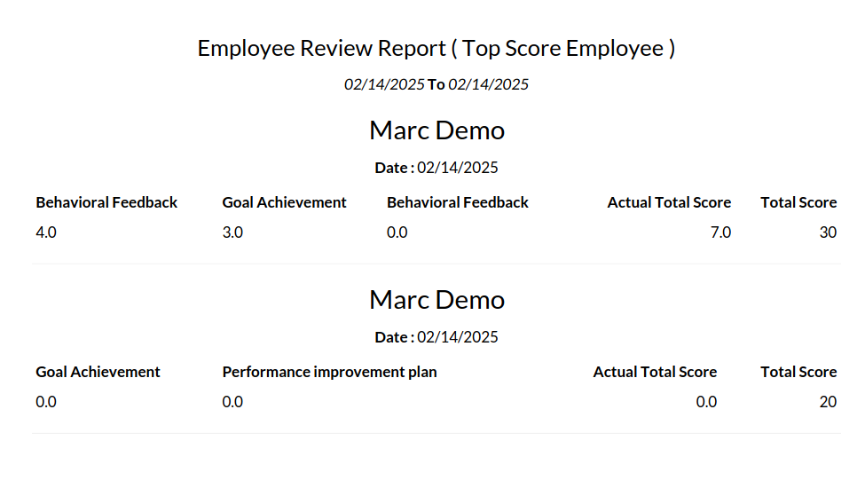The image size is (865, 504).
Task: Select the 7.0 actual total score value
Action: coord(720,232)
